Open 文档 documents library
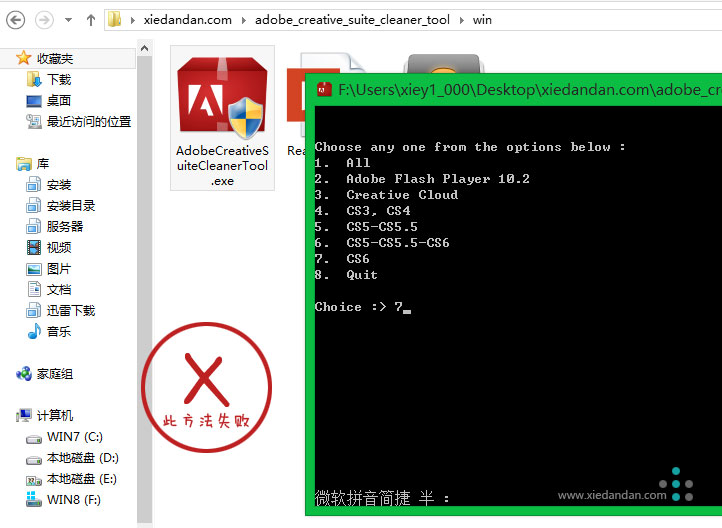This screenshot has height=528, width=722. tap(58, 290)
